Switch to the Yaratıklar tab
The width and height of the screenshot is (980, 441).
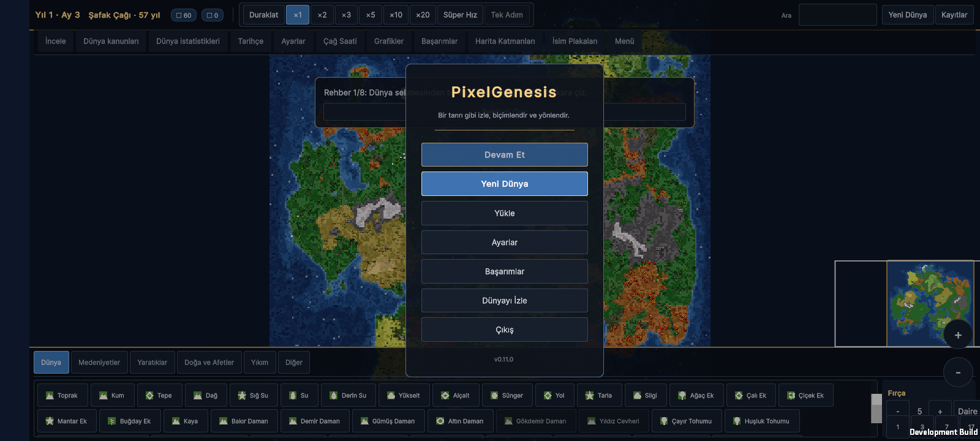(x=153, y=363)
